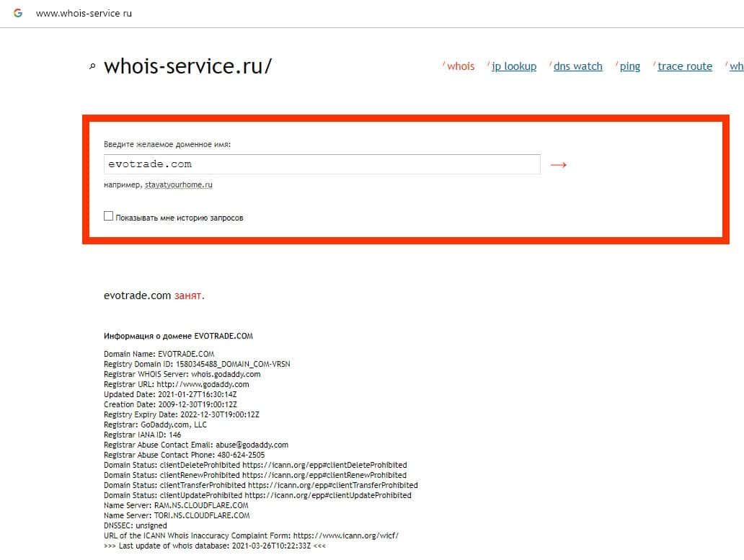This screenshot has width=744, height=560.
Task: Click the stayatyourhome.ru example link
Action: click(178, 185)
